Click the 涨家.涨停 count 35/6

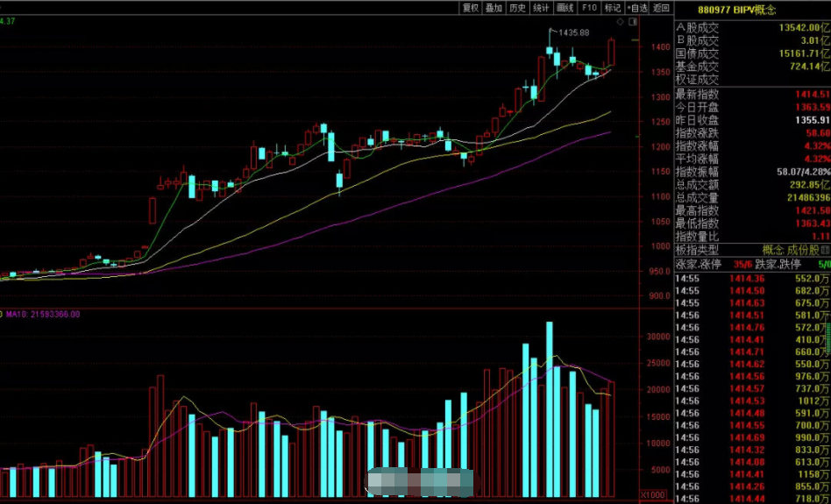pyautogui.click(x=742, y=264)
